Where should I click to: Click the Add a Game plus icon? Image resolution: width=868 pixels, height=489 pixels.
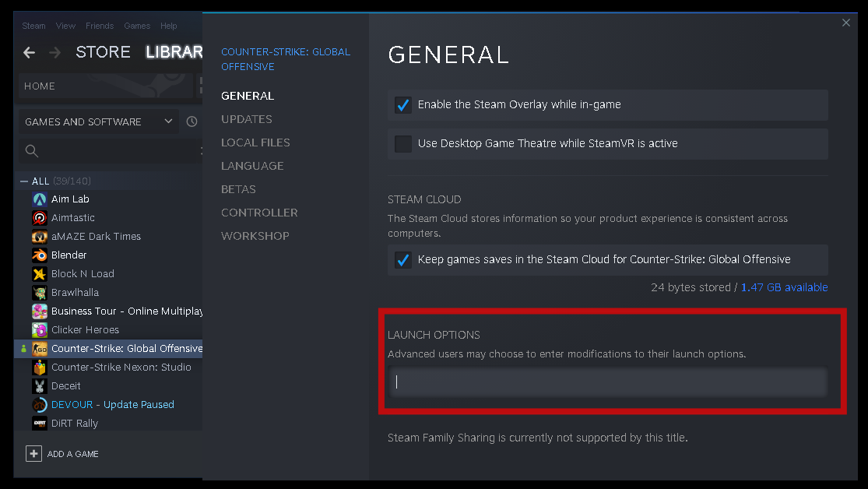(33, 454)
